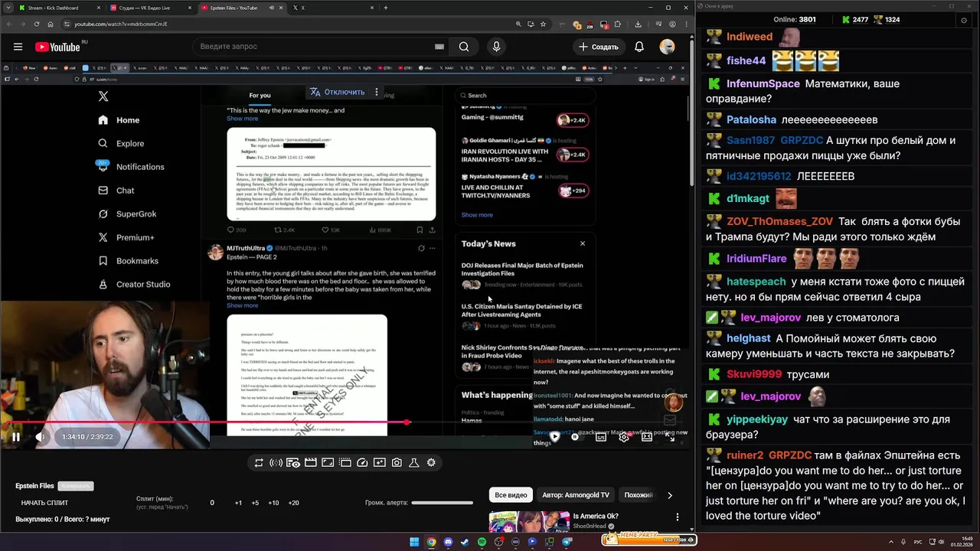Click the speedometer icon in extension toolbar

[363, 463]
